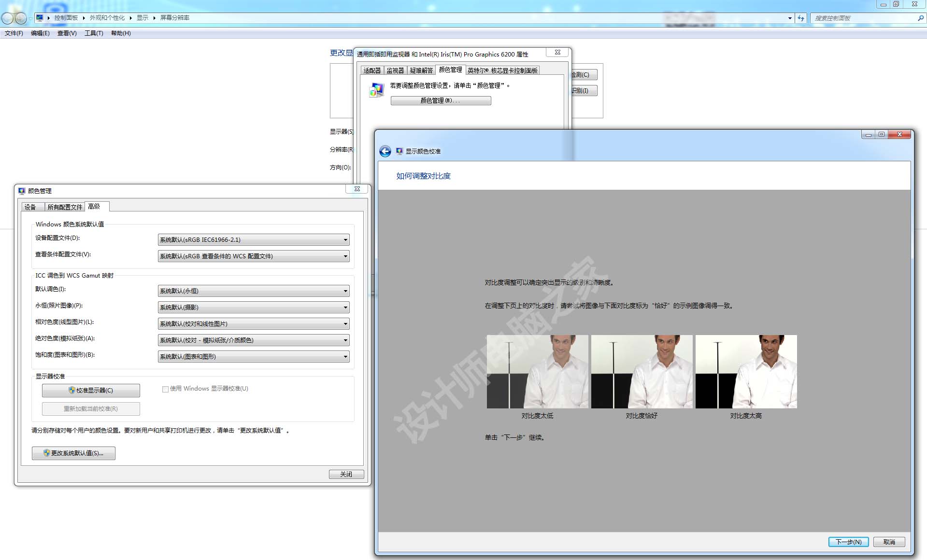
Task: Expand the 默认调色 dropdown list
Action: (345, 291)
